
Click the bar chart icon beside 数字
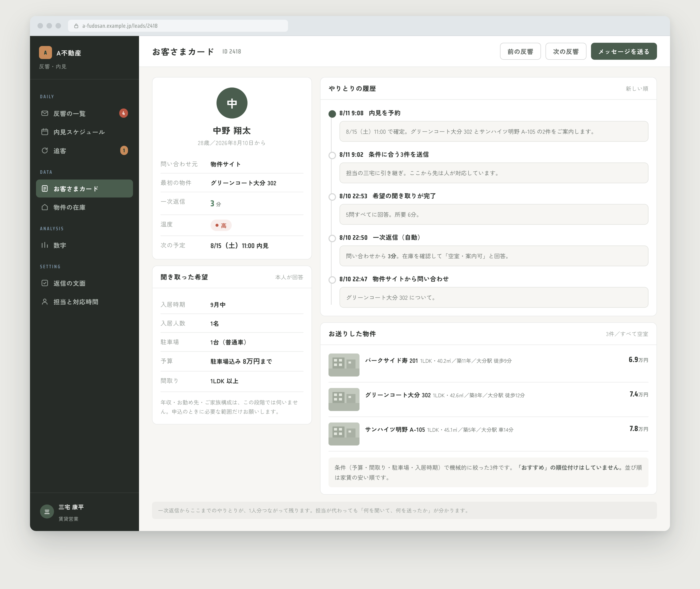tap(45, 245)
